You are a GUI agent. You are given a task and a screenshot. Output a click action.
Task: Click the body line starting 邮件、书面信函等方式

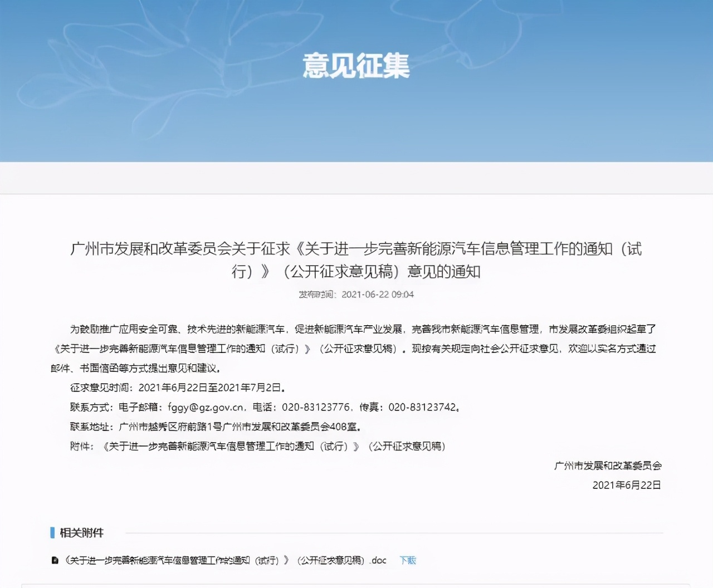(136, 368)
